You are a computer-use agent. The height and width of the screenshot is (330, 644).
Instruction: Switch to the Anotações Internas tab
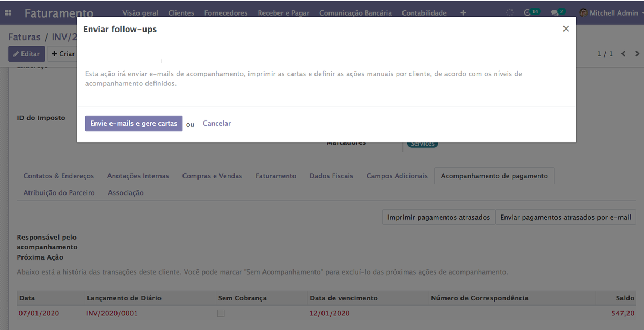tap(138, 176)
